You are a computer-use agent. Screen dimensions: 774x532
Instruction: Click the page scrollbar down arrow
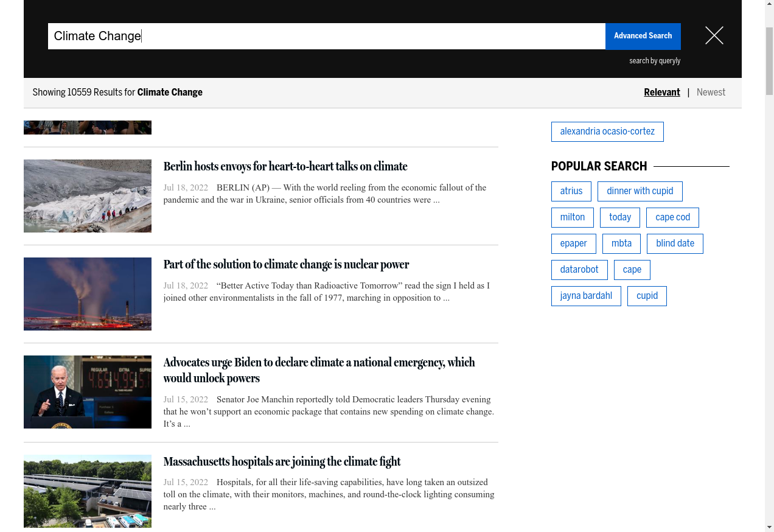769,527
